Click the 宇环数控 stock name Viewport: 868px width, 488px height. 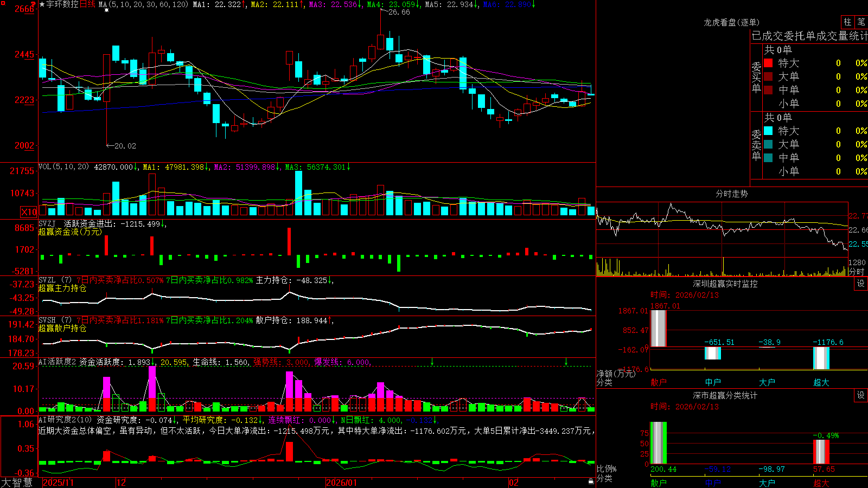click(62, 4)
